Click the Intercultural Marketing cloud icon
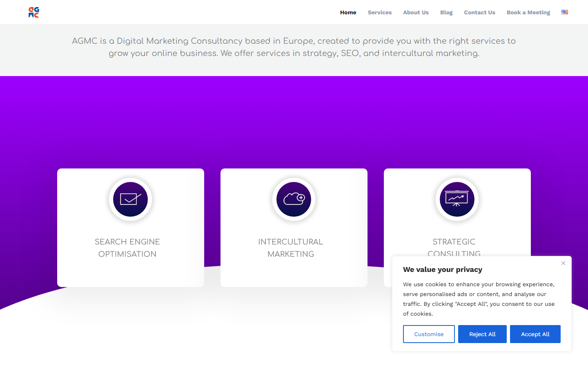588x368 pixels. pyautogui.click(x=294, y=199)
